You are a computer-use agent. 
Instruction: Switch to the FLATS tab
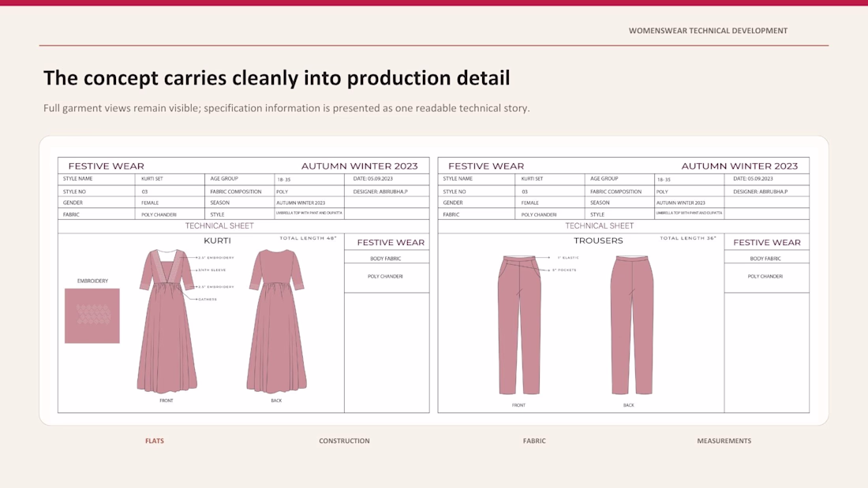pyautogui.click(x=155, y=441)
